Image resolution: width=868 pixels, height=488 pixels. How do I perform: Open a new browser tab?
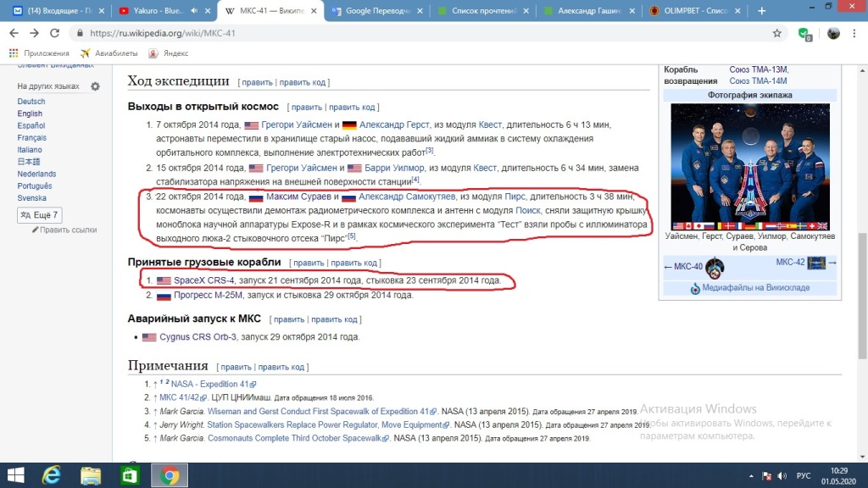[762, 10]
